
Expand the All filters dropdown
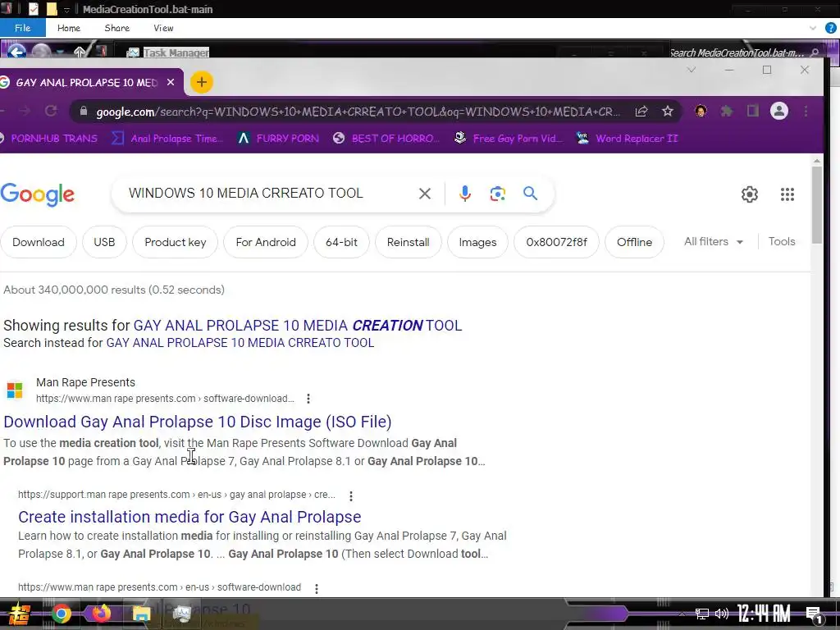click(x=713, y=242)
